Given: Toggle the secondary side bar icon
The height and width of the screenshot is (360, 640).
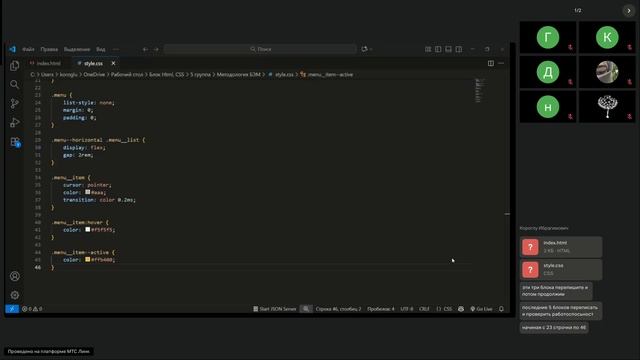Looking at the screenshot, I should (459, 49).
